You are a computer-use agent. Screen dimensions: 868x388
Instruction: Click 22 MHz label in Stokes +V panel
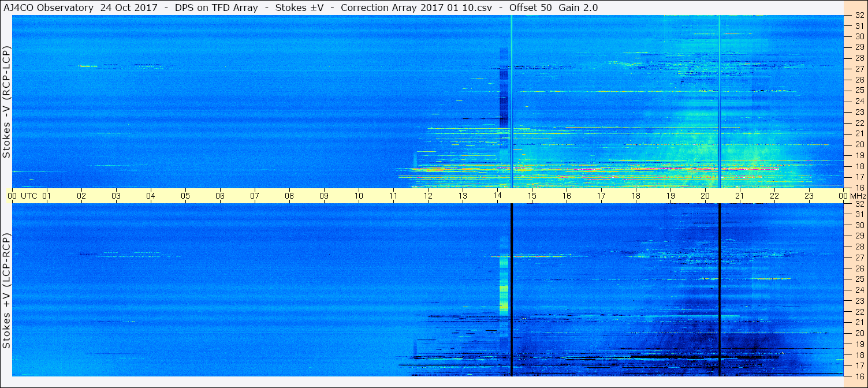[859, 312]
